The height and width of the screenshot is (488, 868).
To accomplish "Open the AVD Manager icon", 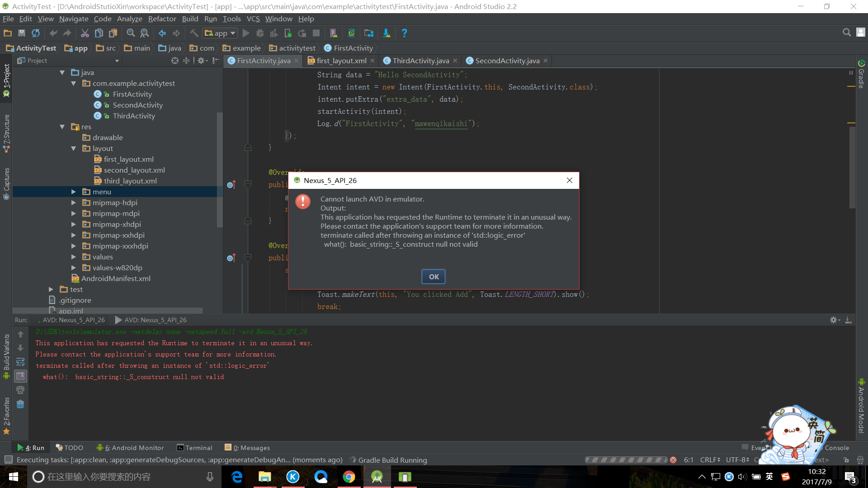I will click(334, 33).
